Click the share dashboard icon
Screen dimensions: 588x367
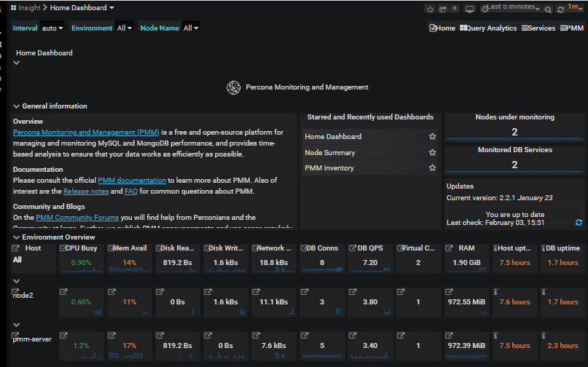[443, 9]
